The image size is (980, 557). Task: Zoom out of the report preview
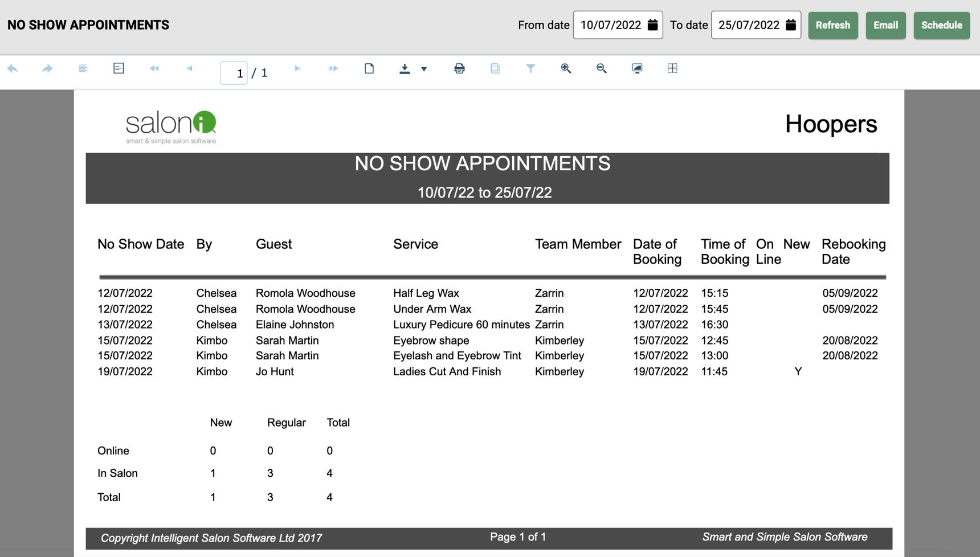click(601, 68)
